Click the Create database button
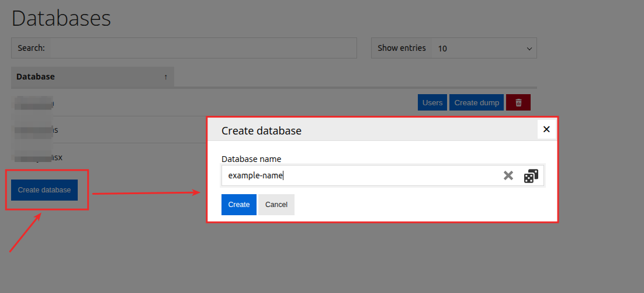Image resolution: width=644 pixels, height=293 pixels. click(x=44, y=190)
